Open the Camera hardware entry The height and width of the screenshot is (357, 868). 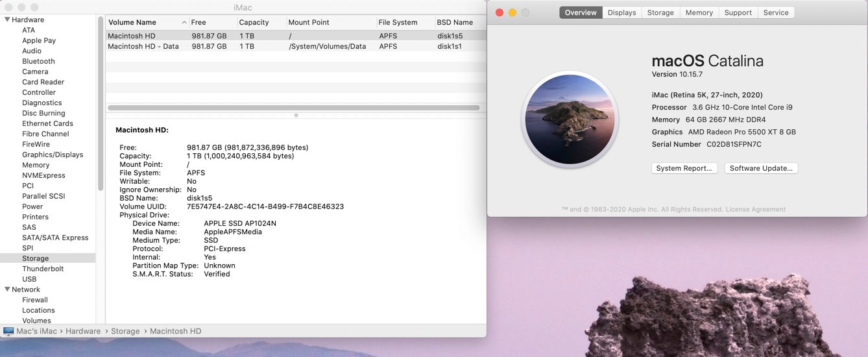pyautogui.click(x=35, y=71)
